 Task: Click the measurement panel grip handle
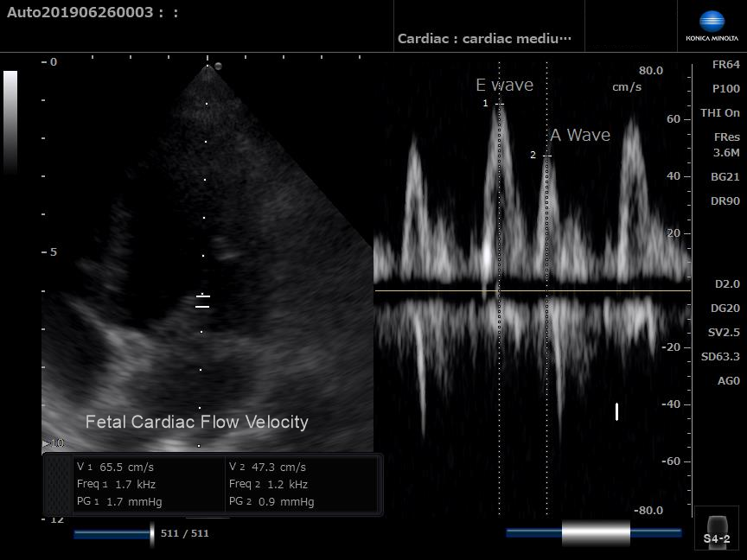point(57,484)
